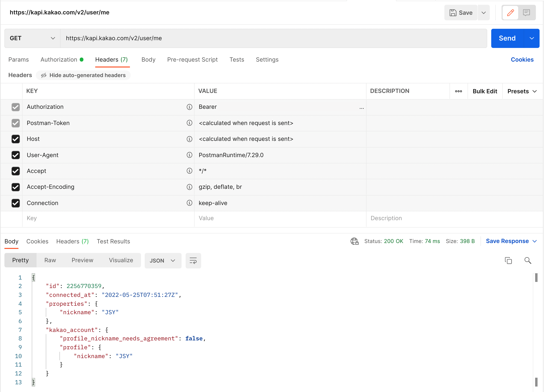544x392 pixels.
Task: Collapse the JSON root at line 1
Action: click(33, 277)
